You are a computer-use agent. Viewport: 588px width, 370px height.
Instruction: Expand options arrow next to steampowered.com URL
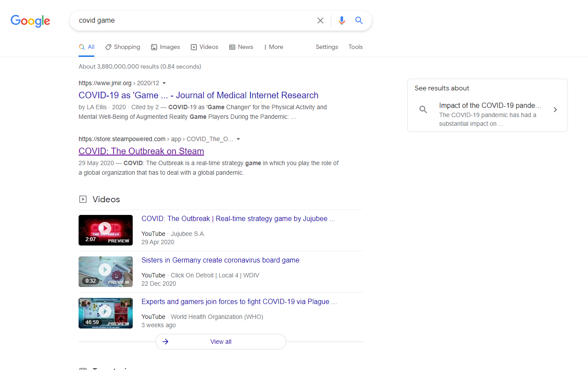[238, 139]
